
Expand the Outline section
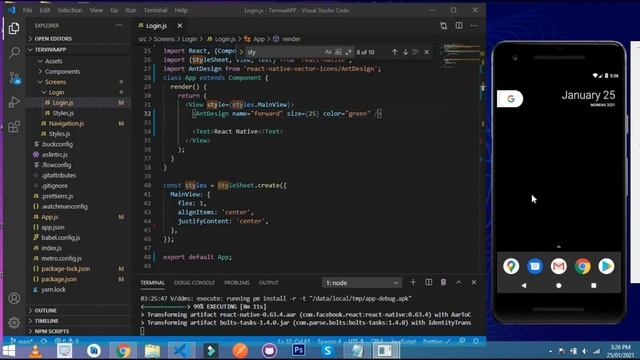coord(78,311)
